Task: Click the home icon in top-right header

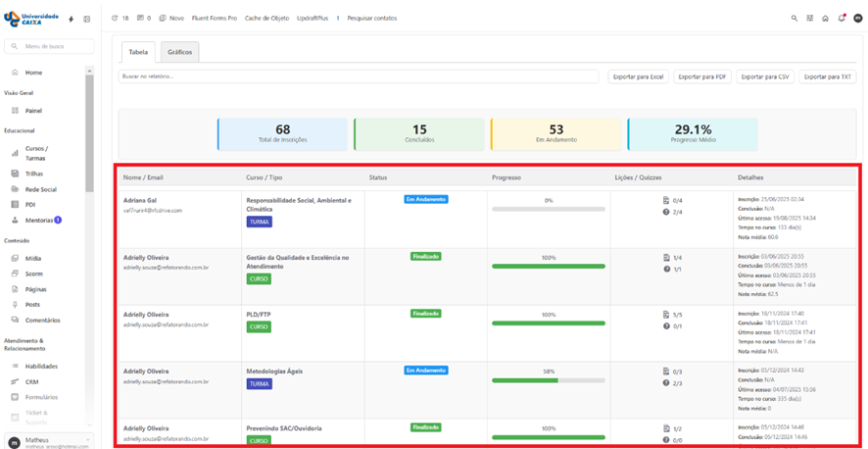Action: [825, 18]
